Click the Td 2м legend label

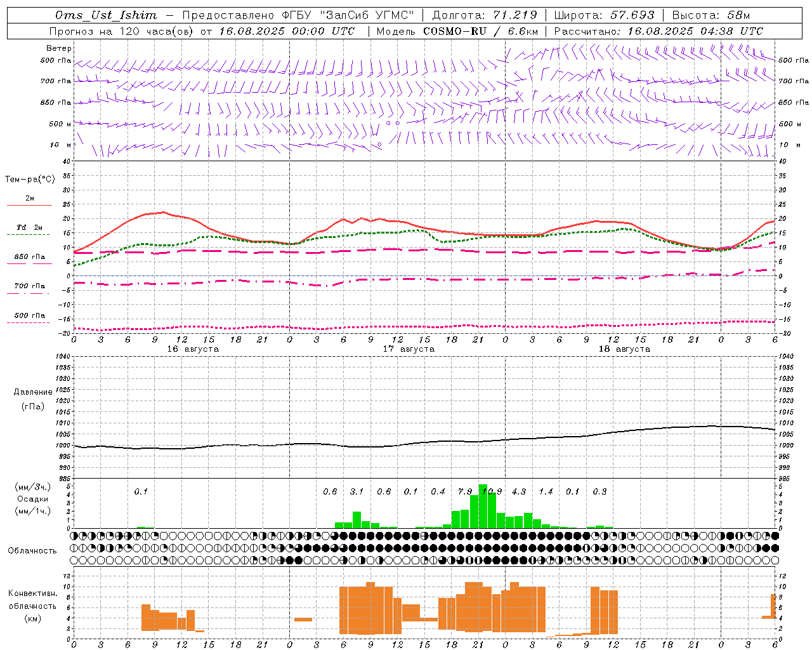pyautogui.click(x=30, y=227)
